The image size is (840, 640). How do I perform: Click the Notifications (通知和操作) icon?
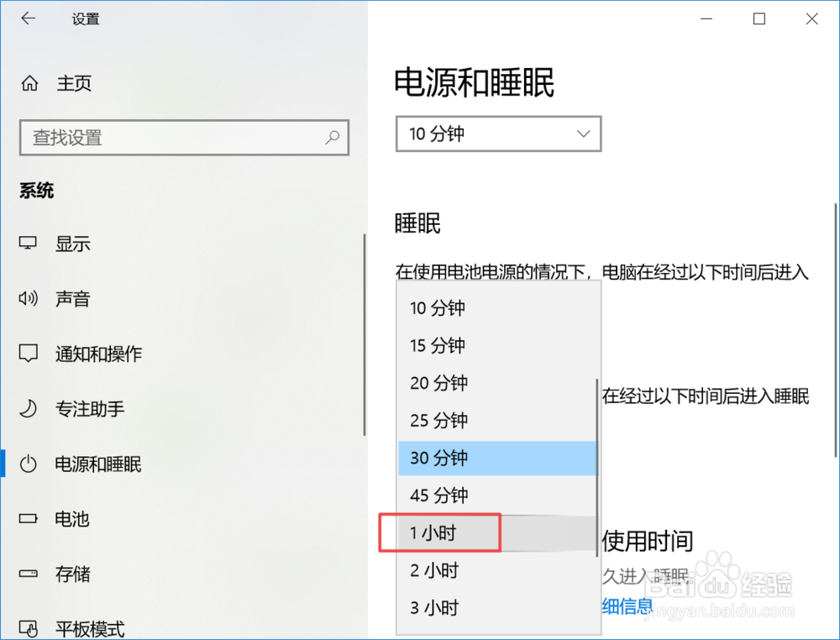(29, 353)
